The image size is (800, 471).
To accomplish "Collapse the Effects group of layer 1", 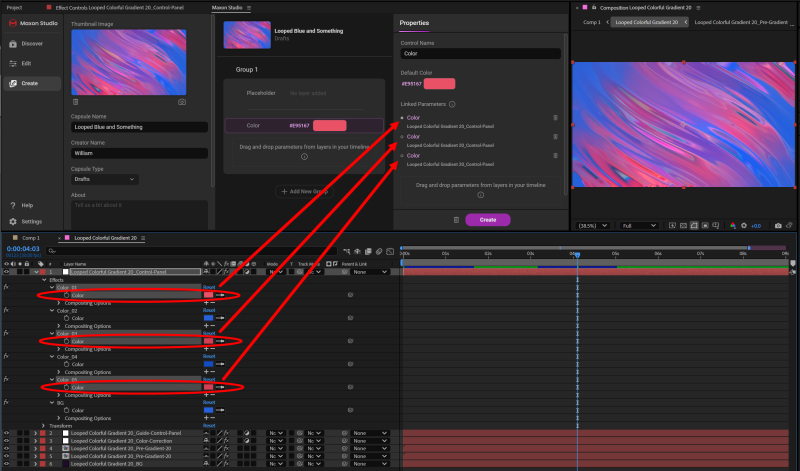I will point(44,280).
